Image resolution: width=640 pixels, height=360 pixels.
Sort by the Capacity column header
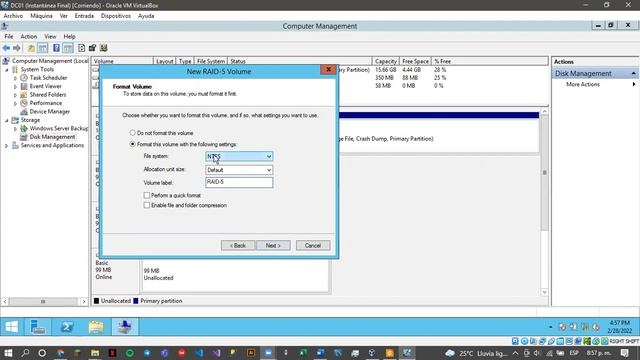386,61
